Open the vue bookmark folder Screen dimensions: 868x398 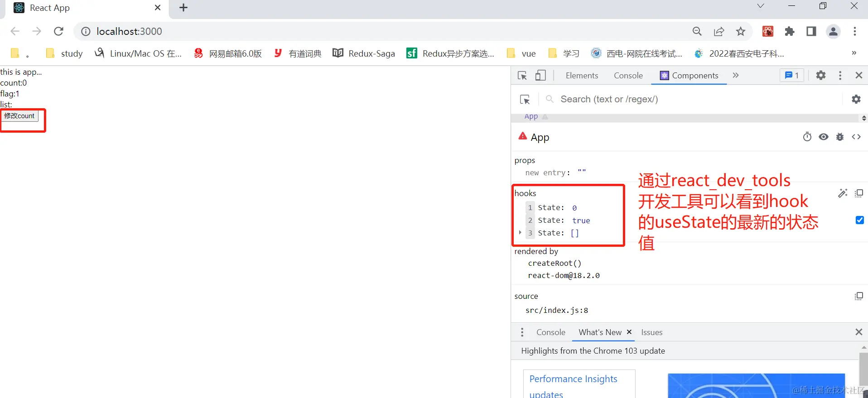coord(521,53)
